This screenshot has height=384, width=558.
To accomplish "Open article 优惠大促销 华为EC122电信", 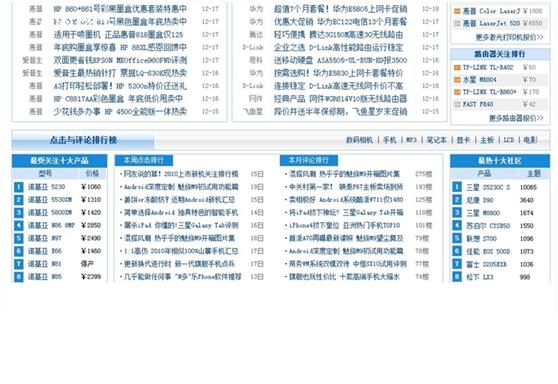I will coord(340,22).
